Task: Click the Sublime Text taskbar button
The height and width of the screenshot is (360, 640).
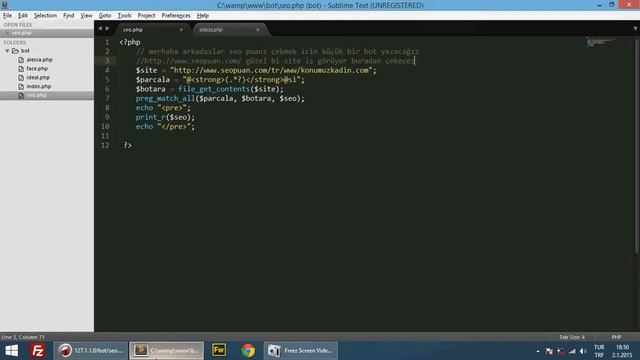Action: pos(167,351)
